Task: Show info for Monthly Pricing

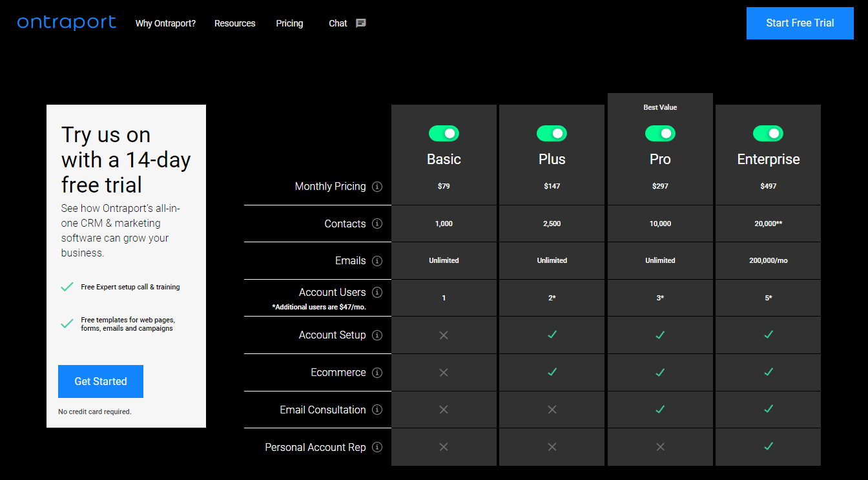Action: 377,187
